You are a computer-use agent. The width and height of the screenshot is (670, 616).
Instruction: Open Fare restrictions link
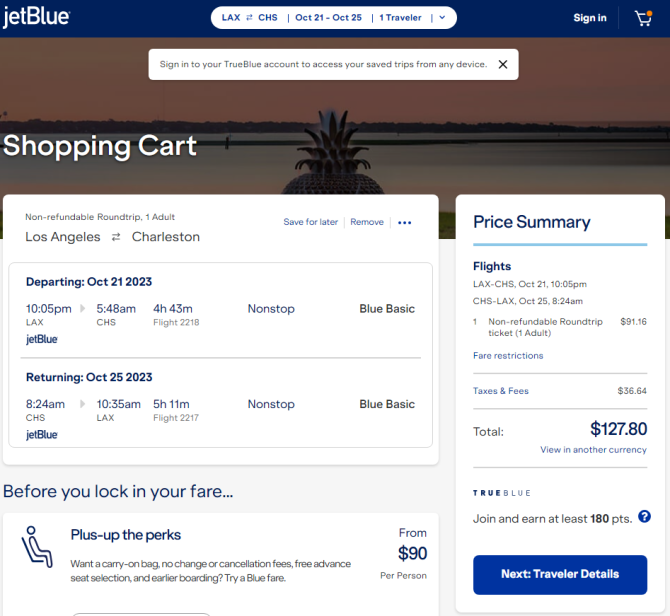click(508, 356)
